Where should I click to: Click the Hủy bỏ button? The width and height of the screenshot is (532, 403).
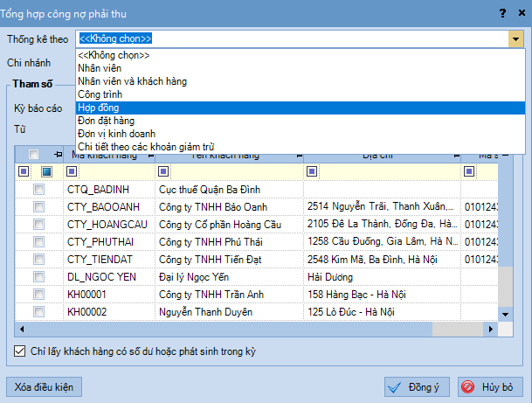490,386
